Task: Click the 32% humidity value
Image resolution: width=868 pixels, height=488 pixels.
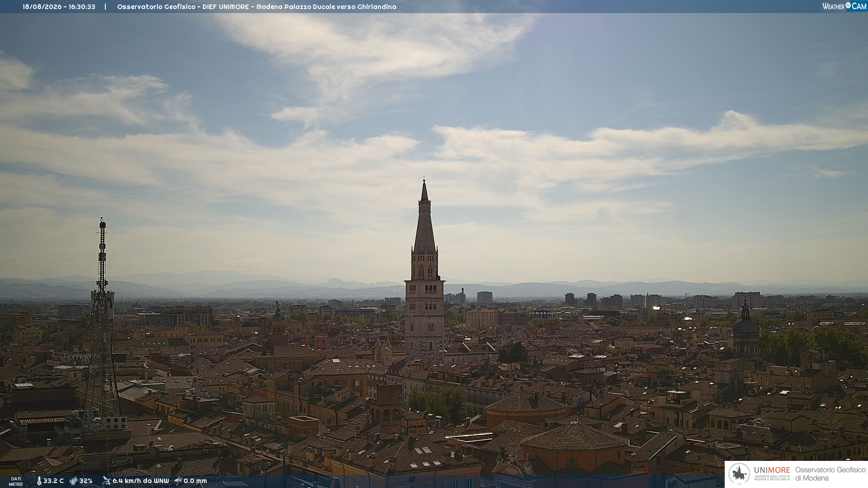Action: tap(86, 481)
